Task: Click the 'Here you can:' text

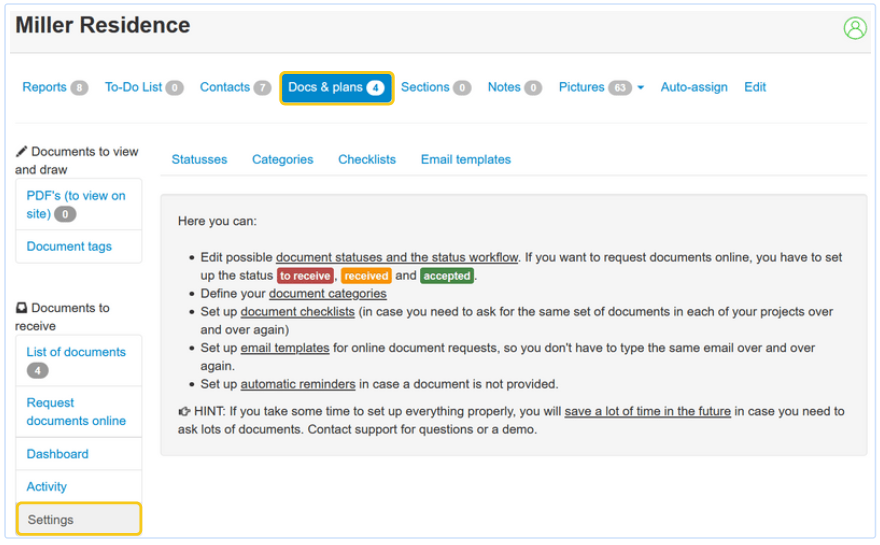Action: 217,221
